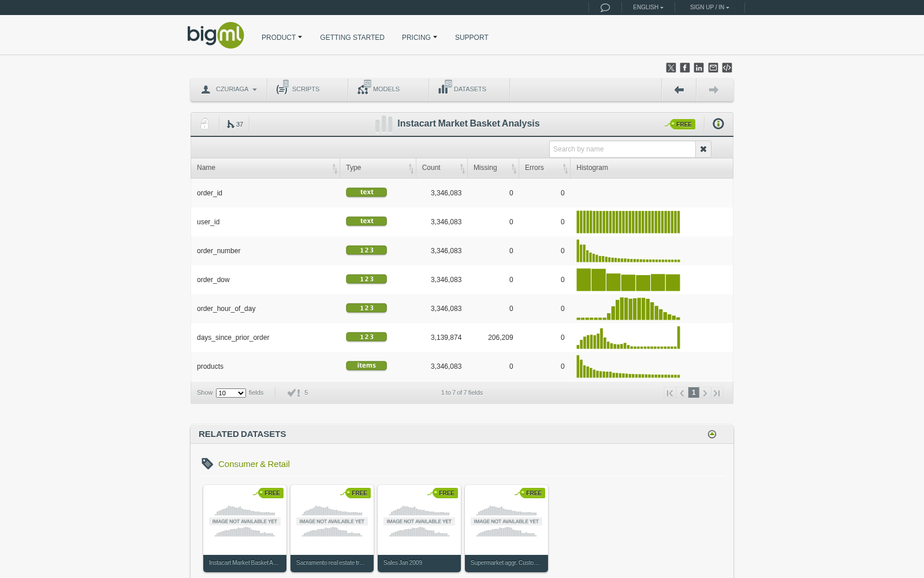Image resolution: width=924 pixels, height=578 pixels.
Task: Click the numeric type badge for order_dow
Action: tap(366, 279)
